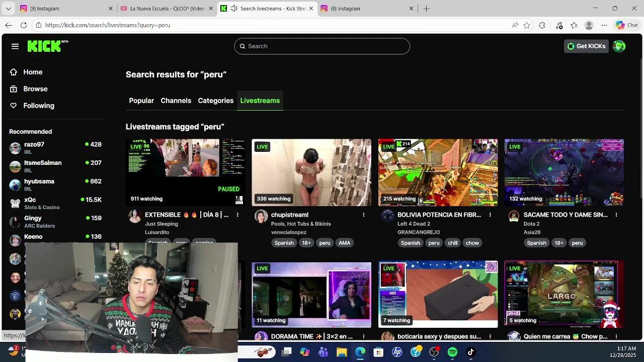This screenshot has width=644, height=362.
Task: Open the Dota 2 stream thumbnail by Asia26
Action: (x=564, y=172)
